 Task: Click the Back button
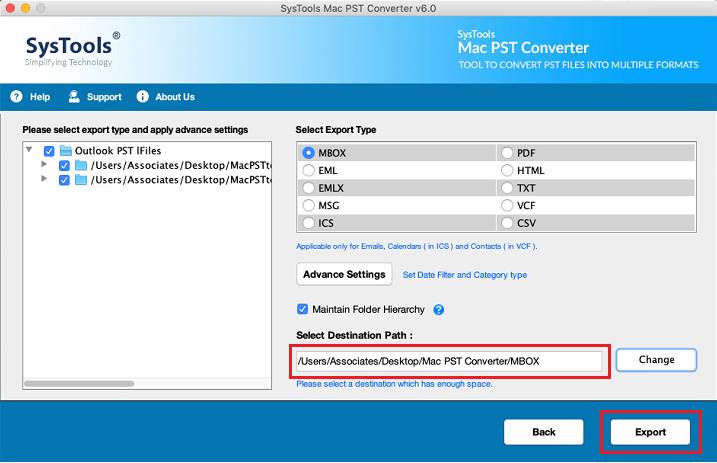click(x=544, y=432)
